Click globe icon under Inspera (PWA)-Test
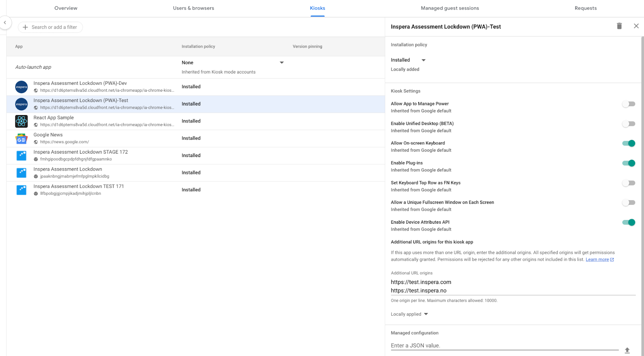Screen dimensions: 644x356 (36, 108)
